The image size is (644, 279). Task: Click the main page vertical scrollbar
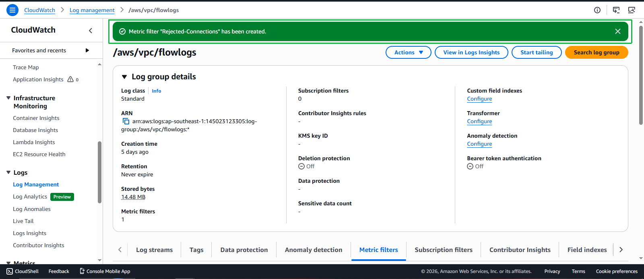pyautogui.click(x=641, y=75)
